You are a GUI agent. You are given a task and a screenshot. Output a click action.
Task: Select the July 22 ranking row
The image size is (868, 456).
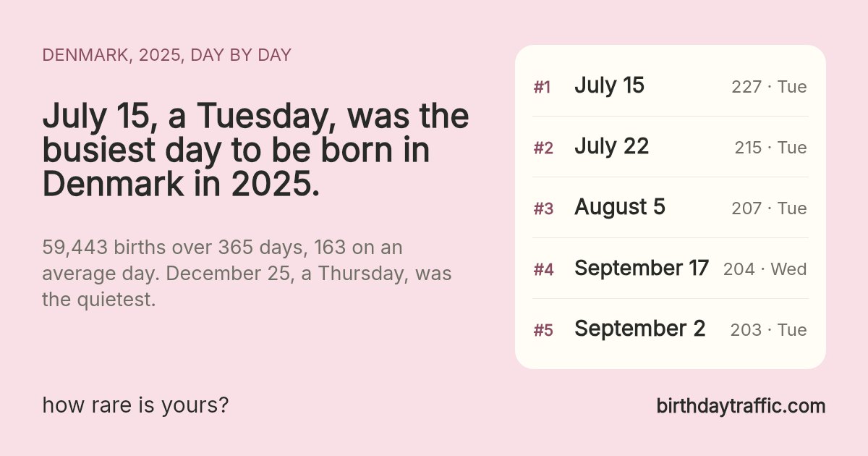click(x=671, y=147)
